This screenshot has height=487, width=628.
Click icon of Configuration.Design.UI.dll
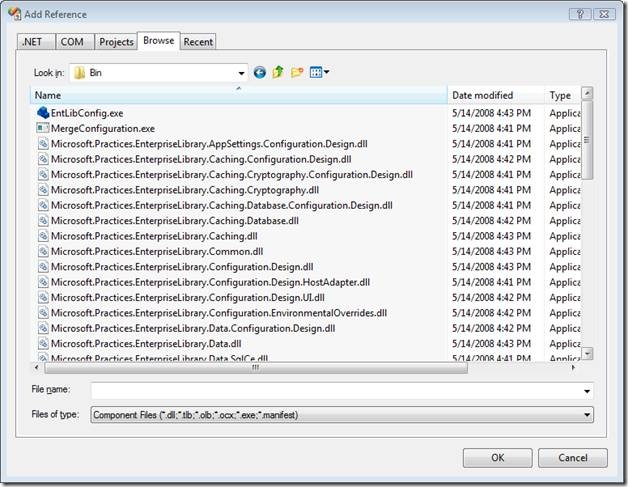tap(43, 298)
